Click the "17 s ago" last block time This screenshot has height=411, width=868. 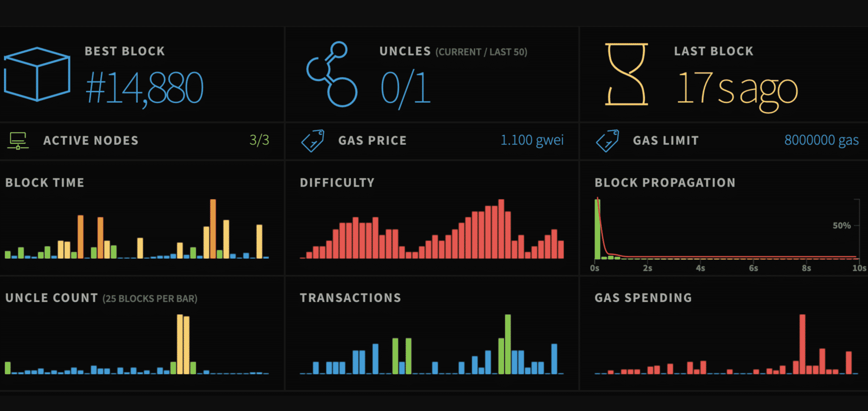(x=737, y=89)
